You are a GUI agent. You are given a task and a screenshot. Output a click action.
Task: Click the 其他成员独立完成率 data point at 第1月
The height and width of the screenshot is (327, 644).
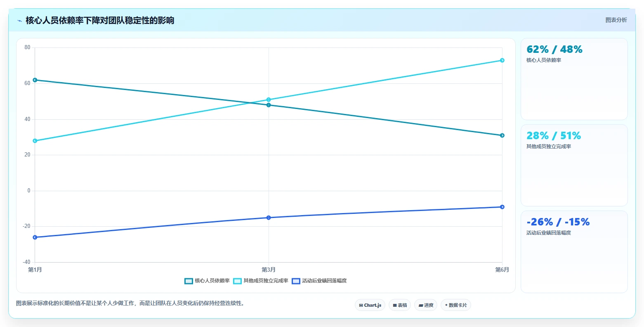click(x=35, y=141)
